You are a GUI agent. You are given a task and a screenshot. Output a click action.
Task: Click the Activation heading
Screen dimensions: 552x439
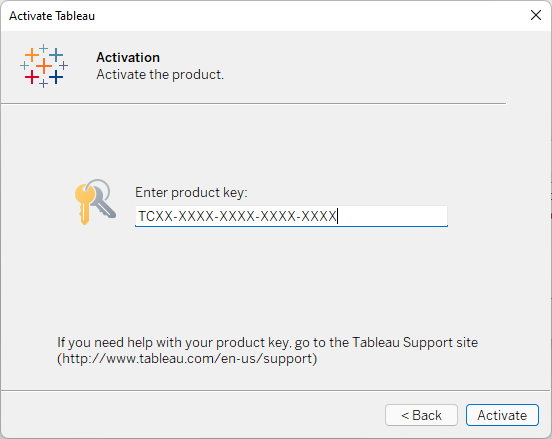coord(128,57)
